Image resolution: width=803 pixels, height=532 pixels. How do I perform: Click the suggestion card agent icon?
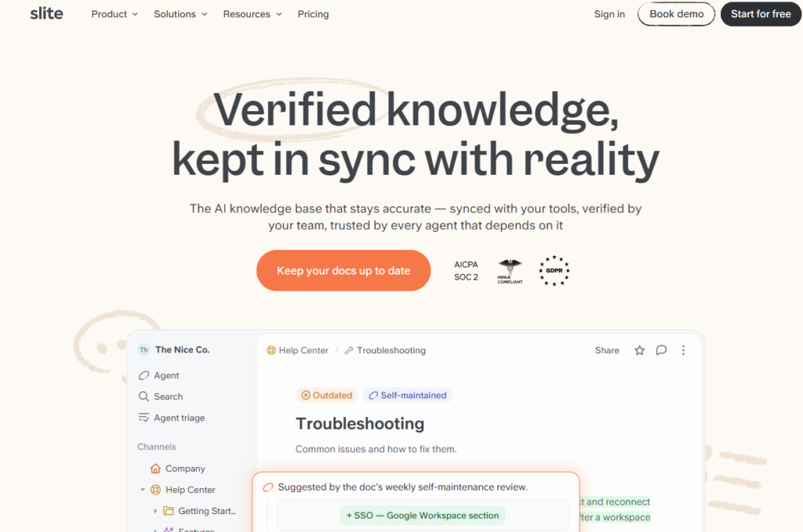pos(268,487)
